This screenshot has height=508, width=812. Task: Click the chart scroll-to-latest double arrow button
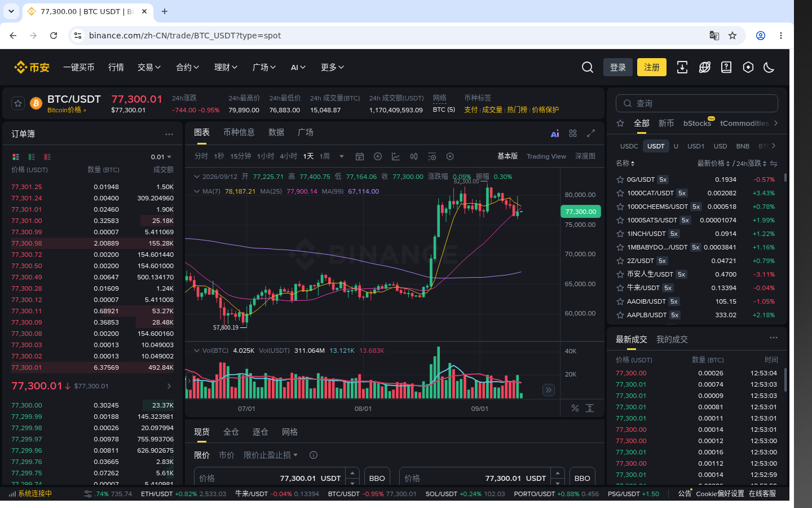pos(549,390)
